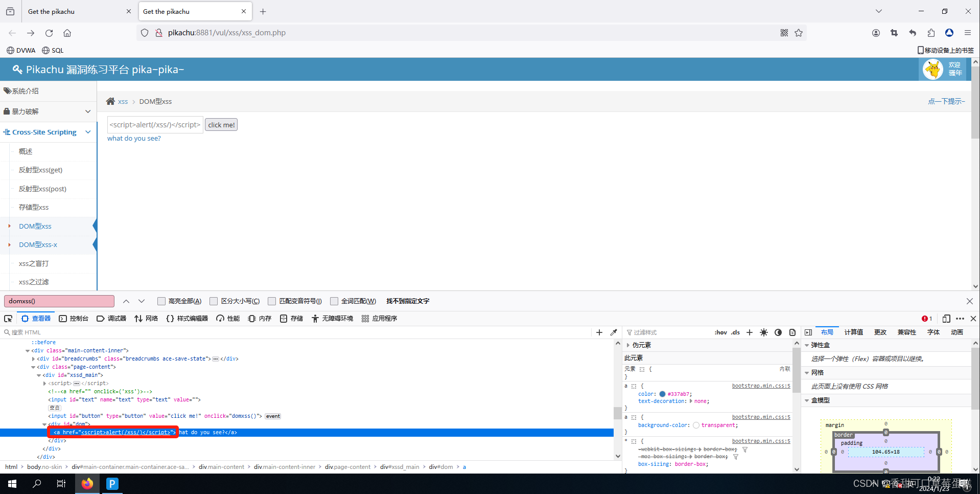
Task: Pick a color with the eyedropper icon
Action: (614, 332)
